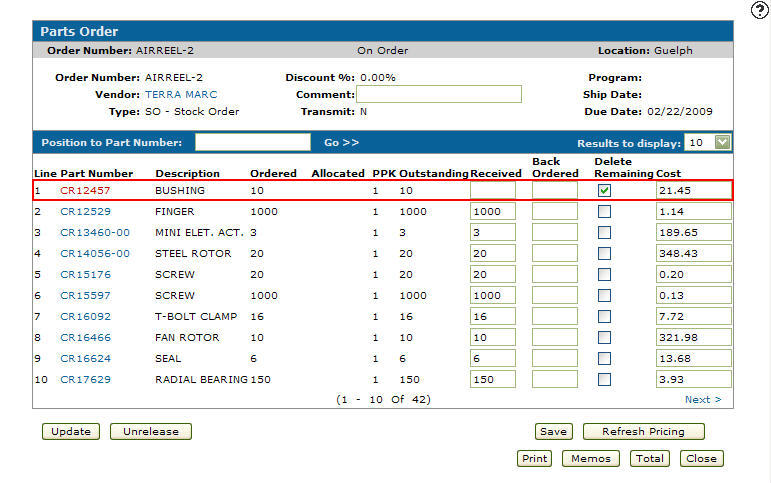Edit Cost field showing 189.65
The image size is (771, 483).
pos(694,232)
